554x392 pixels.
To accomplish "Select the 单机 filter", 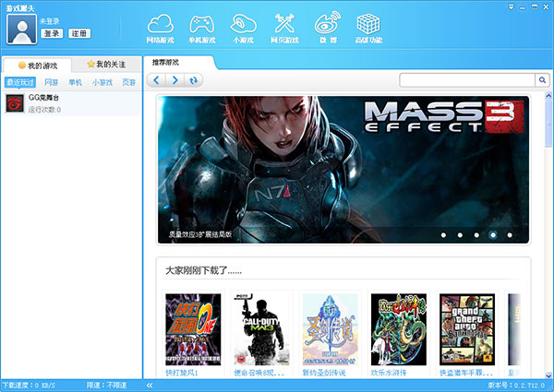I will pyautogui.click(x=76, y=82).
